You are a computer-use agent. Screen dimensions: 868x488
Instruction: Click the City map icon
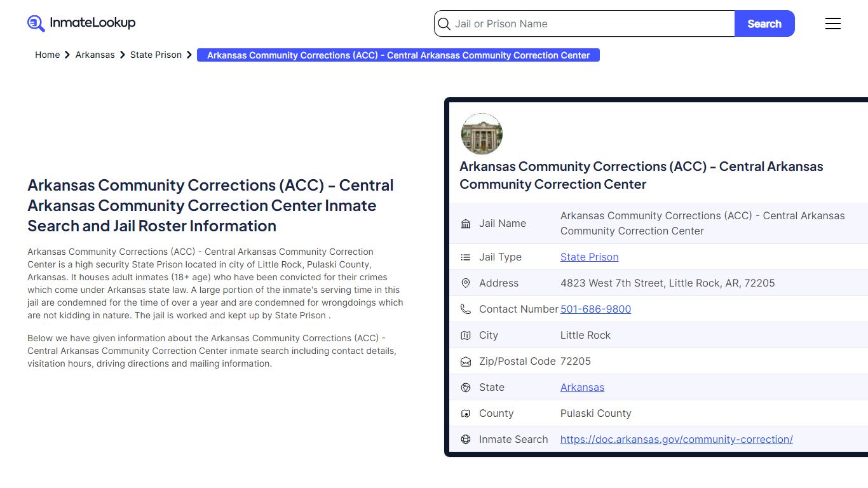click(x=466, y=335)
